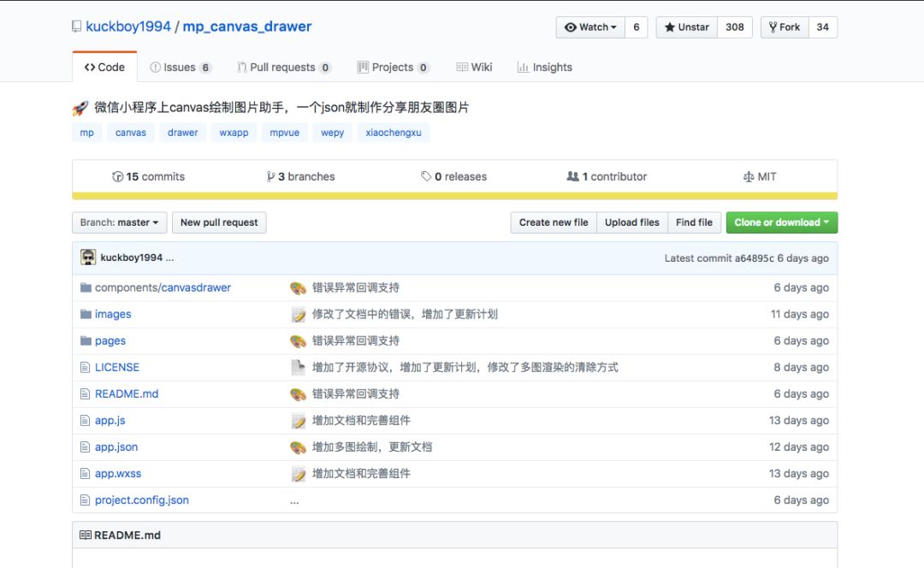Viewport: 924px width, 568px height.
Task: Open the project.config.json file link
Action: coord(142,500)
